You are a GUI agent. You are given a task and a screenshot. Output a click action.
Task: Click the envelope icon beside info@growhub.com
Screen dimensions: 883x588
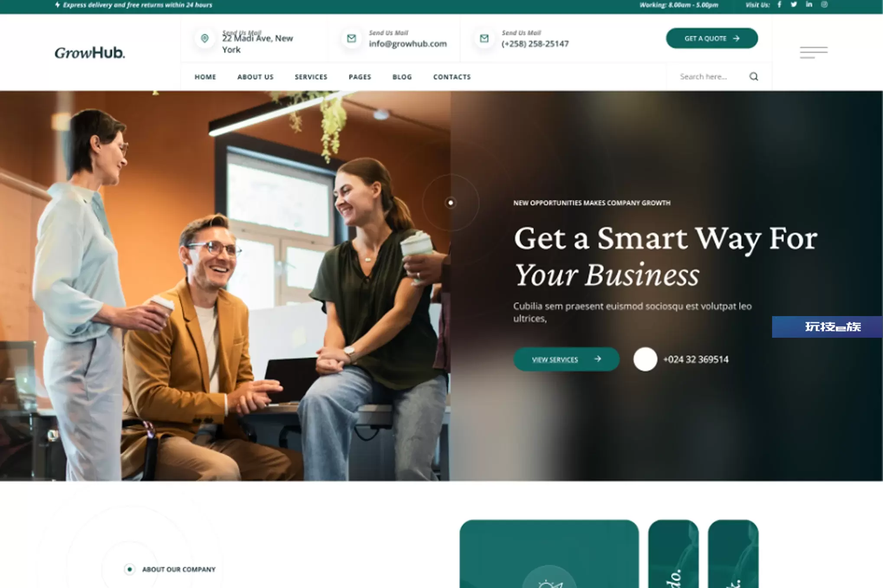[351, 39]
